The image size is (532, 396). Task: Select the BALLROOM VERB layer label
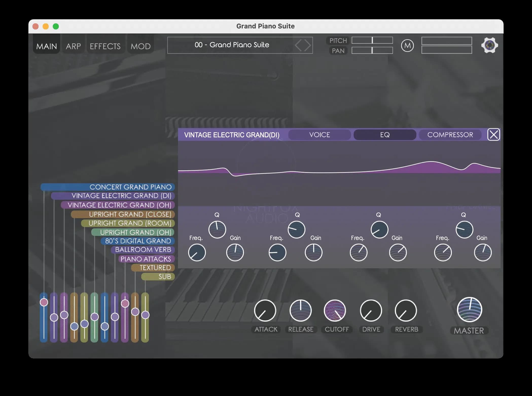[x=143, y=250]
